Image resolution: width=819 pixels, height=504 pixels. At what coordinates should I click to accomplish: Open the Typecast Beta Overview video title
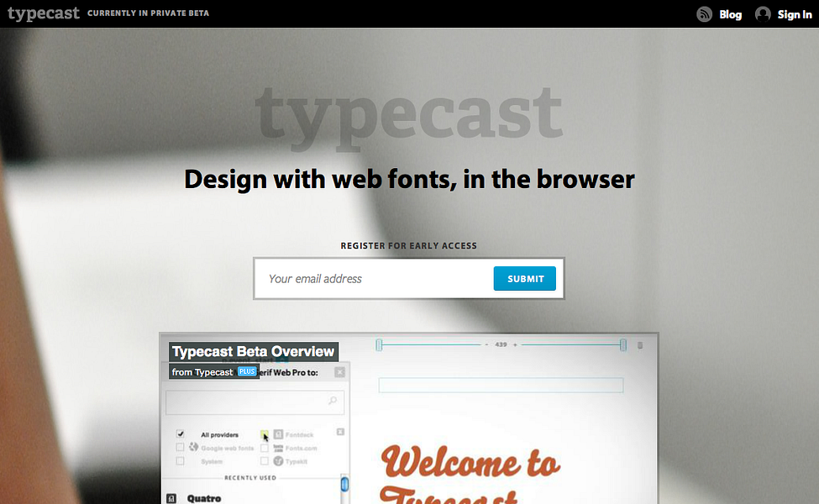(x=254, y=351)
